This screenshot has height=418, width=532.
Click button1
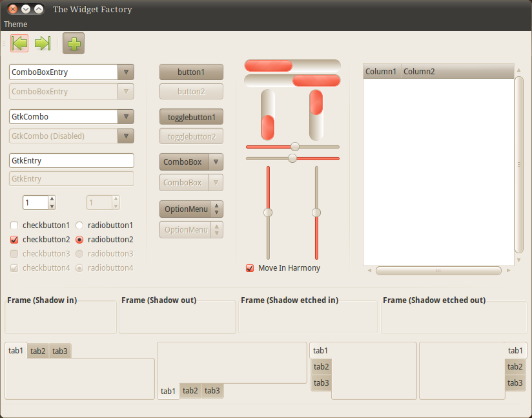(191, 72)
